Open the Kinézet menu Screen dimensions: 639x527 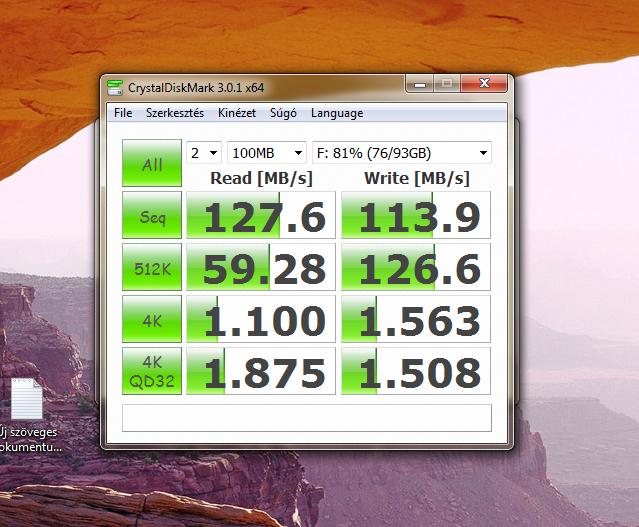[x=237, y=113]
